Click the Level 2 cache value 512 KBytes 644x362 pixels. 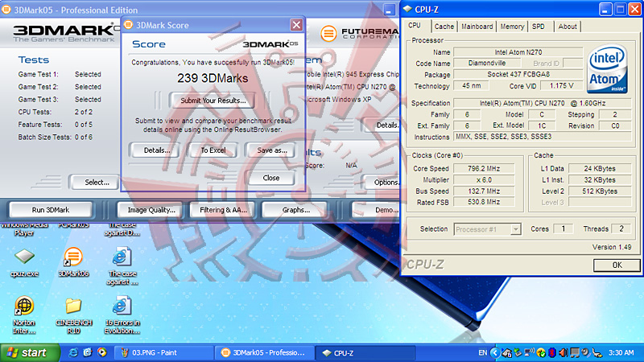point(600,191)
